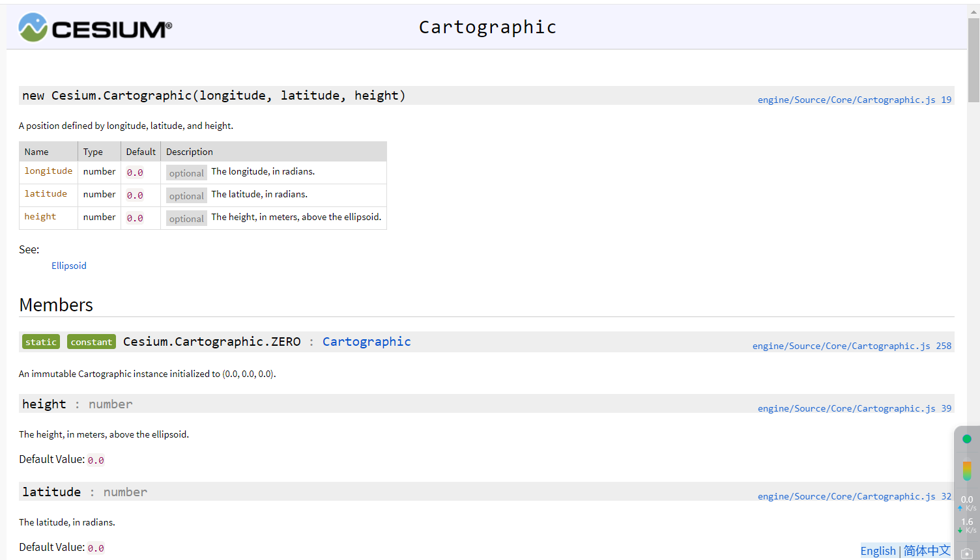
Task: Click the 'height : number' member heading
Action: click(77, 404)
